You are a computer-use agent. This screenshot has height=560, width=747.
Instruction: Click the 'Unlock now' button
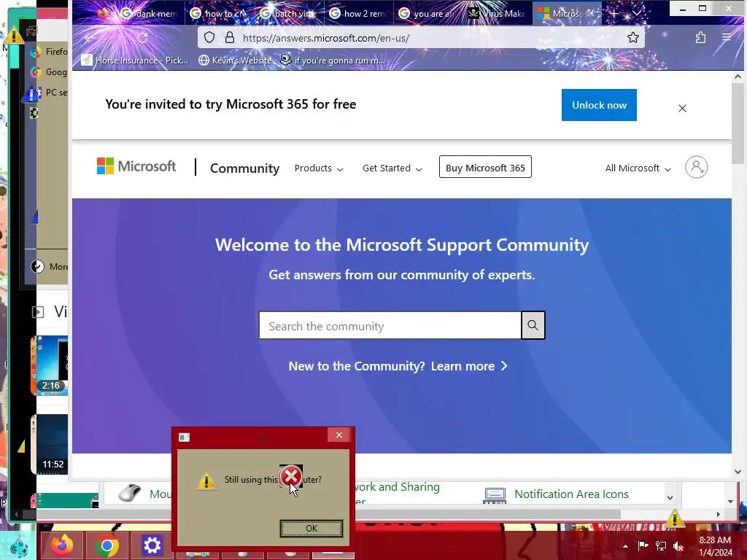click(599, 105)
